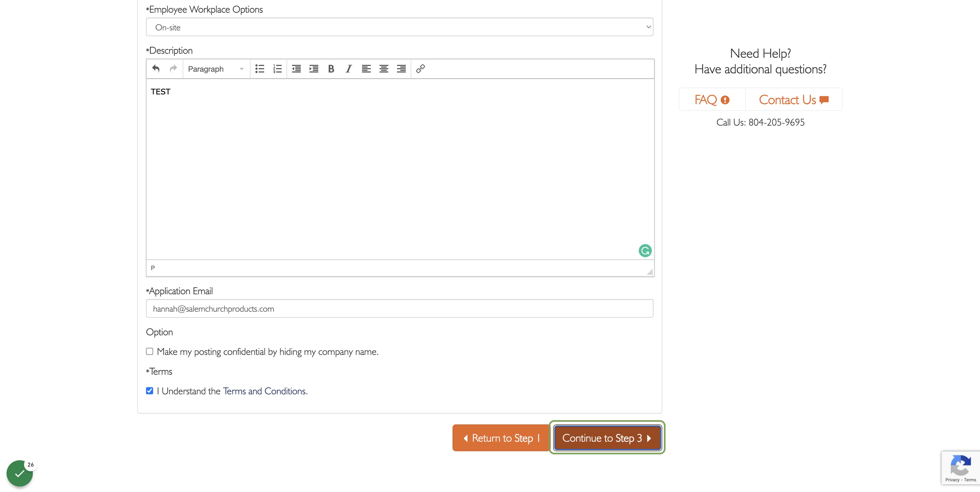The image size is (980, 492).
Task: Open the green checkmark badge showing 26
Action: point(20,473)
